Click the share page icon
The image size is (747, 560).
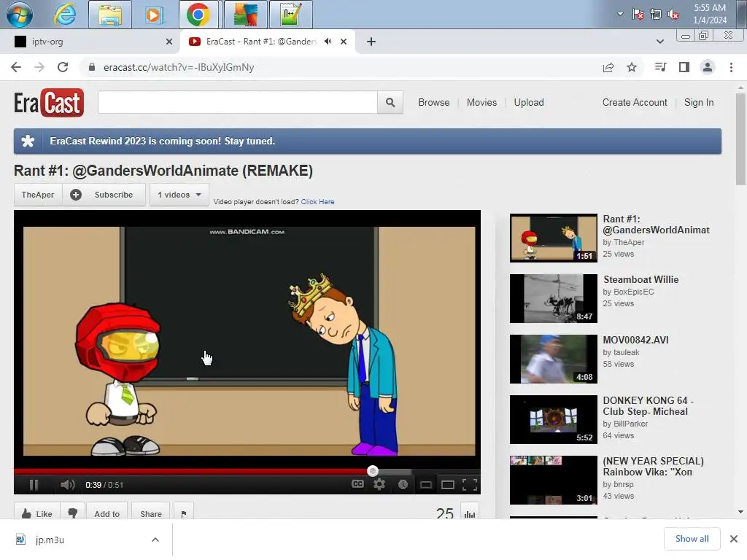(x=608, y=67)
